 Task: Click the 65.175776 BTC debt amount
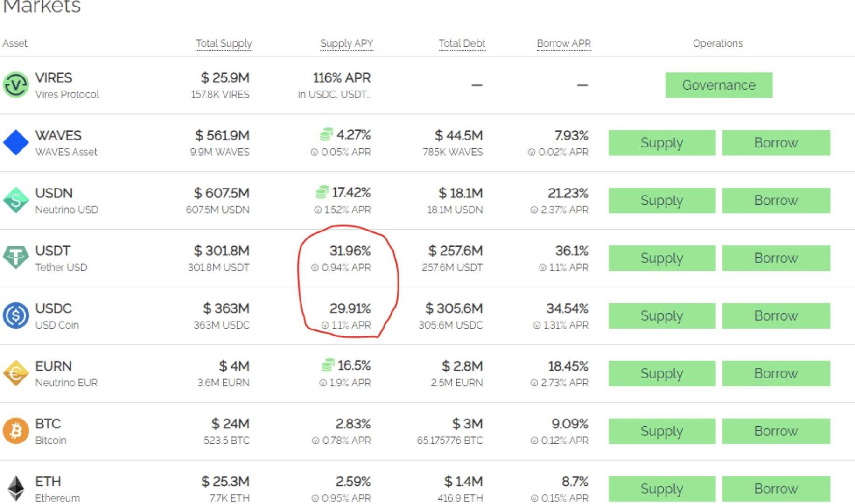[x=450, y=441]
